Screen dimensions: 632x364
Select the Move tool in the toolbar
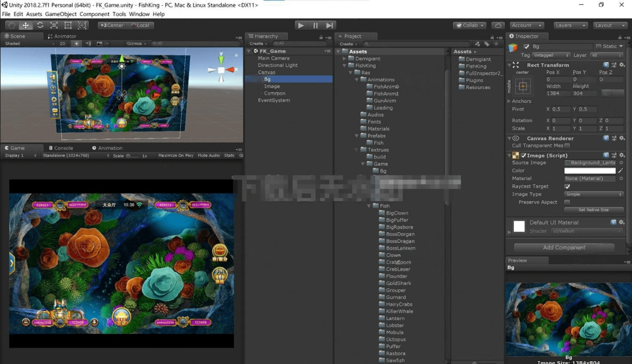coord(26,25)
